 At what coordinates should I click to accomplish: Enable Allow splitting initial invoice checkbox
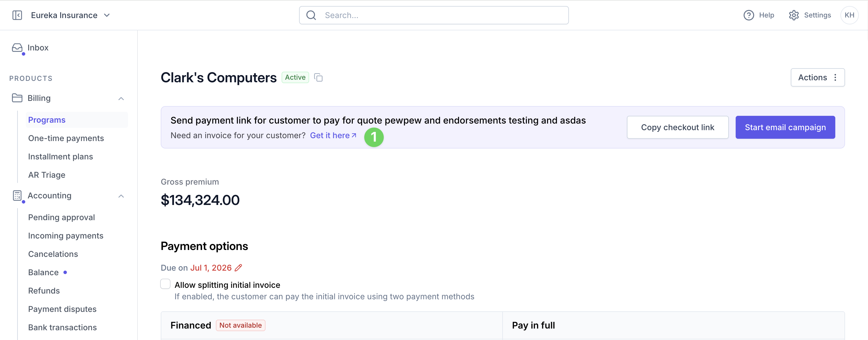[165, 284]
